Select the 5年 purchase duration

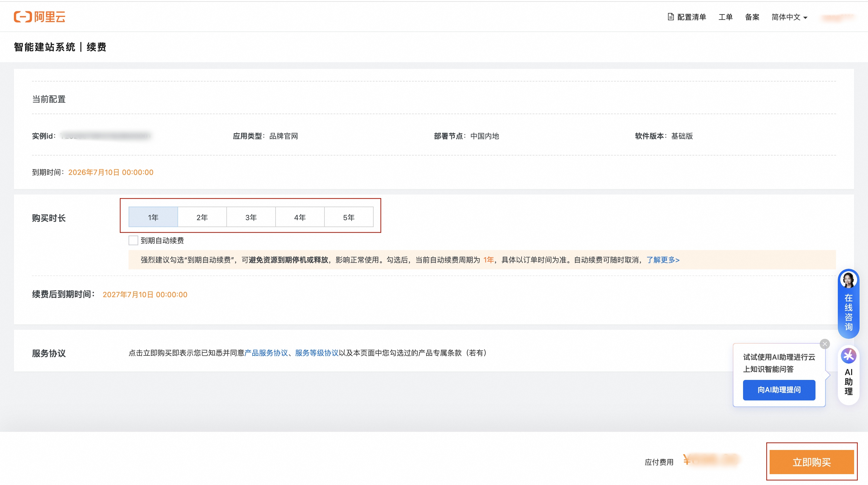[x=349, y=217]
